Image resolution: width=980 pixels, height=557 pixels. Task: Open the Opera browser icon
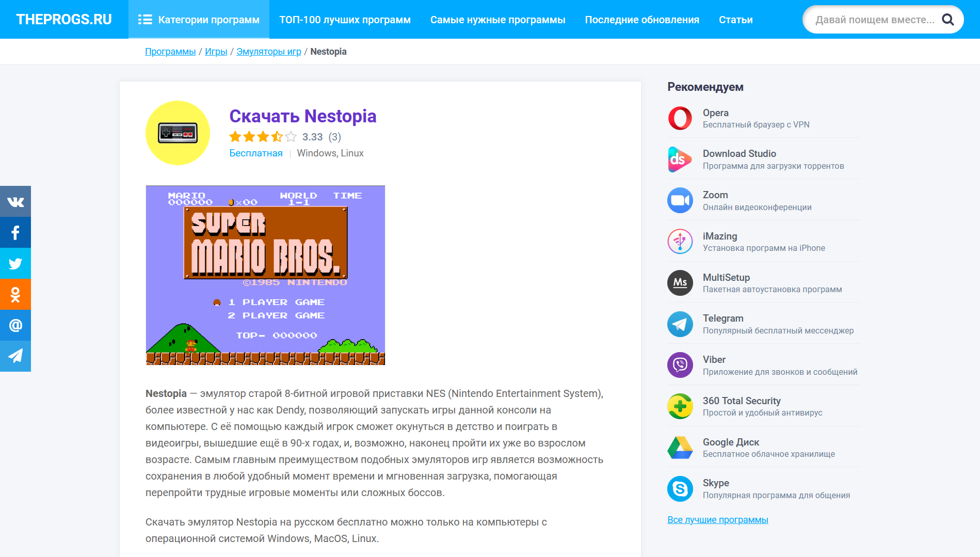pyautogui.click(x=680, y=118)
